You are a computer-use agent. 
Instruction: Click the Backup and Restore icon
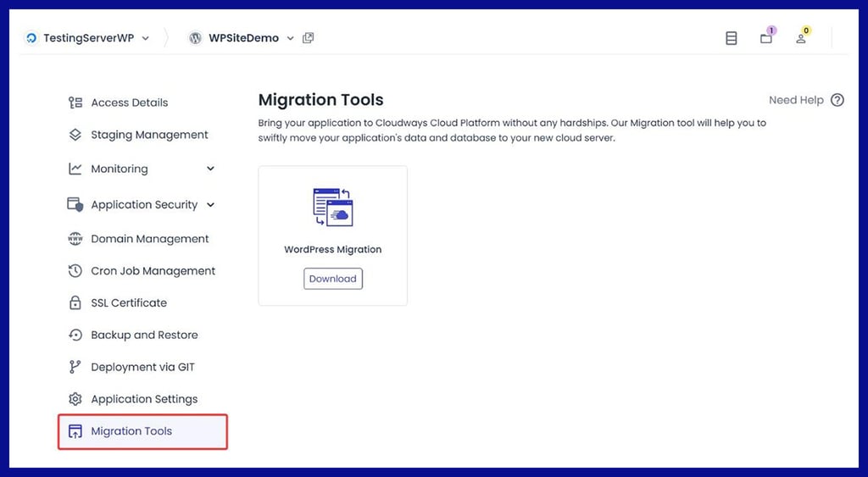click(x=75, y=335)
